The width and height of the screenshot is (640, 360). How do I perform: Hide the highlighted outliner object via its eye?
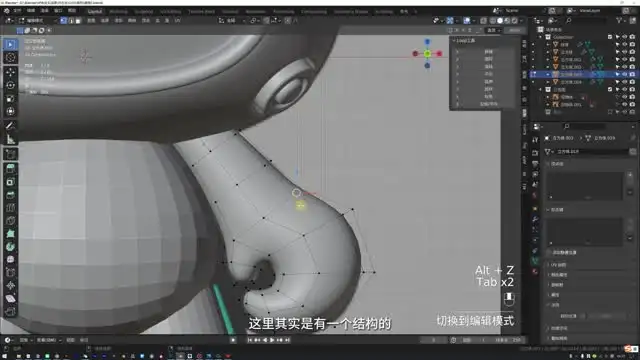[625, 74]
